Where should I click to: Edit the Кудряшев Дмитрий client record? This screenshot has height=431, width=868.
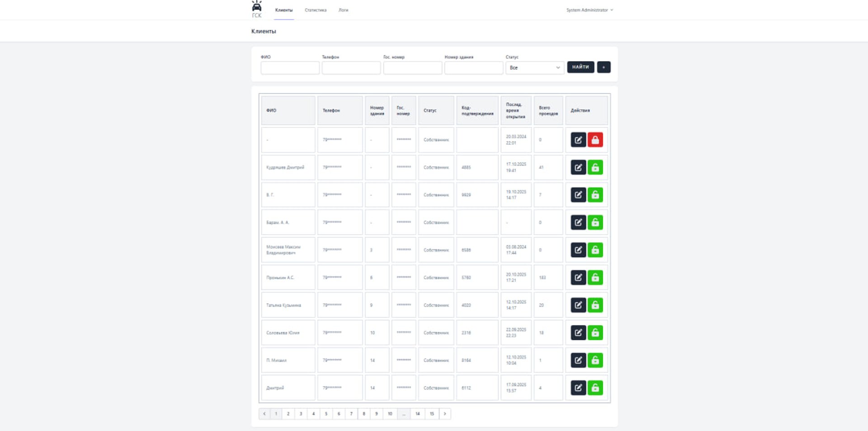(578, 167)
